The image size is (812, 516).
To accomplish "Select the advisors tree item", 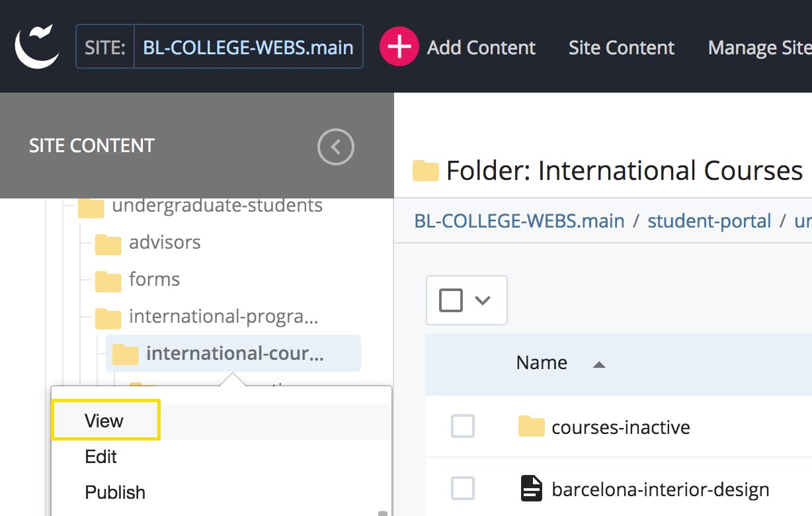I will click(x=165, y=243).
